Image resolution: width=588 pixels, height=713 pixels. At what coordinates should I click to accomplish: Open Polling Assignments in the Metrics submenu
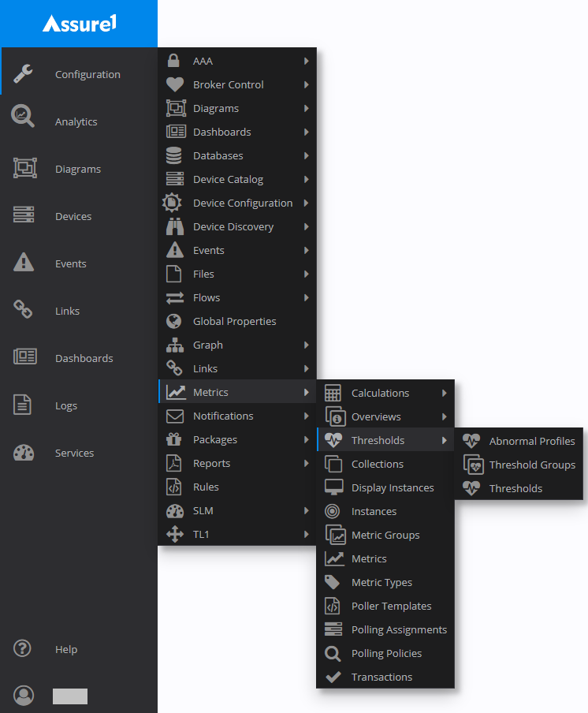coord(385,629)
